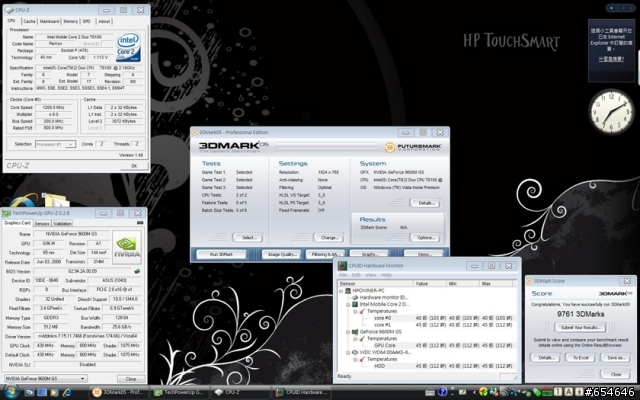Collapse the Intel Mobile Core 2 tree node
Image resolution: width=640 pixels, height=400 pixels.
coord(348,304)
